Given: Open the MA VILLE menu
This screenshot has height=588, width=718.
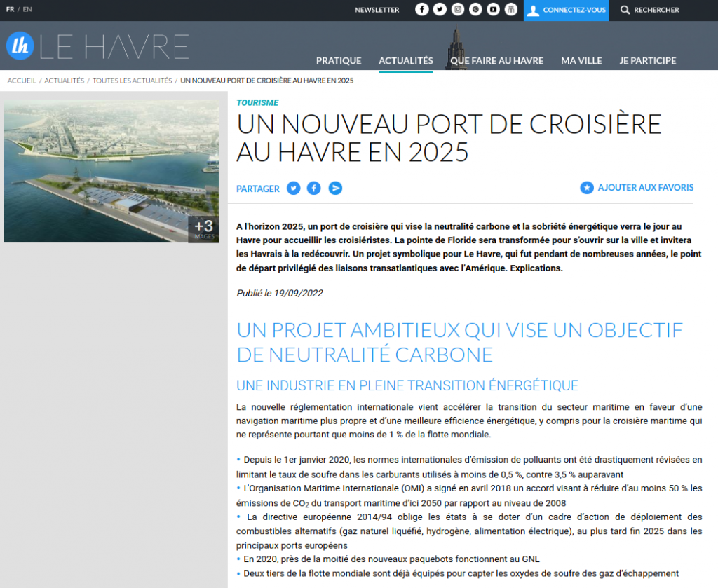Looking at the screenshot, I should pos(581,61).
